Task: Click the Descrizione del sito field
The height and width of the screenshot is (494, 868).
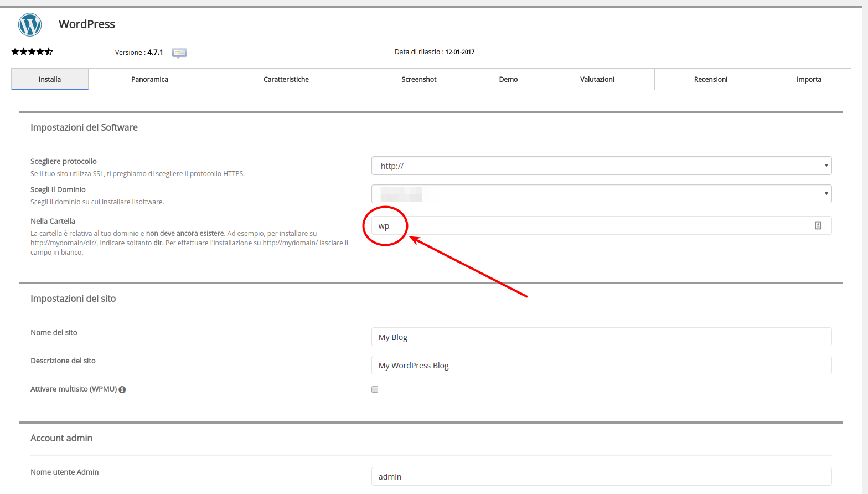Action: (602, 365)
